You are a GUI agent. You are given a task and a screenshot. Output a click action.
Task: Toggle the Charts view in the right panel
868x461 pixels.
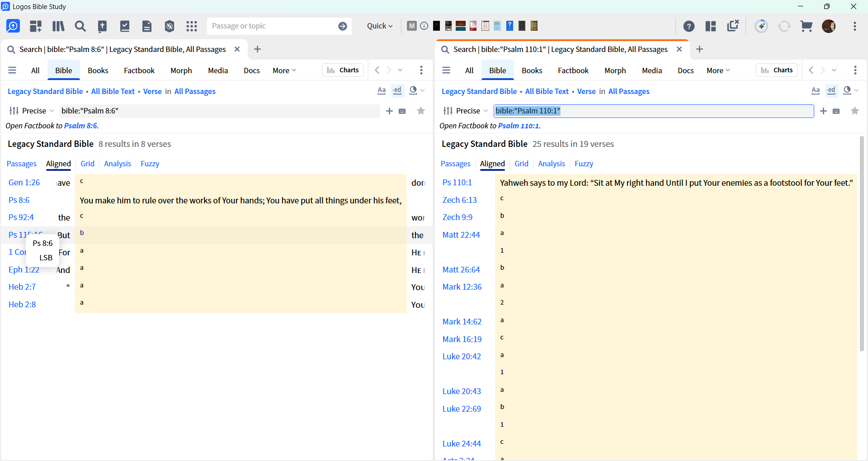(777, 70)
